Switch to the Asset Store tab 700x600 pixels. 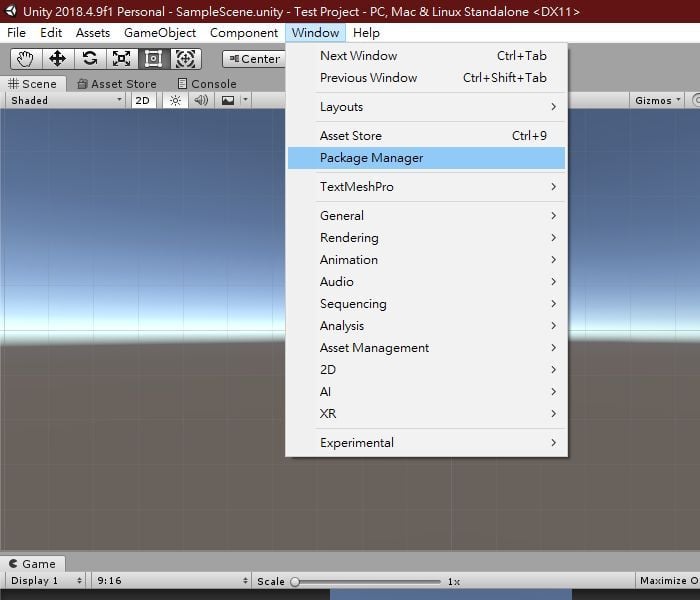[117, 84]
